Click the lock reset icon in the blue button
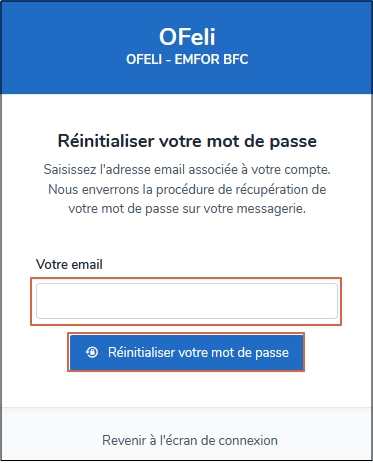The width and height of the screenshot is (373, 463). (92, 352)
